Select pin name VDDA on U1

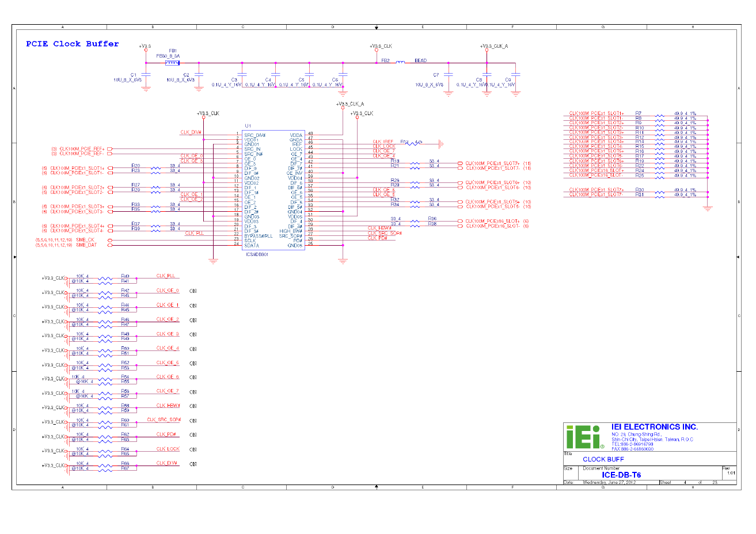click(x=296, y=135)
